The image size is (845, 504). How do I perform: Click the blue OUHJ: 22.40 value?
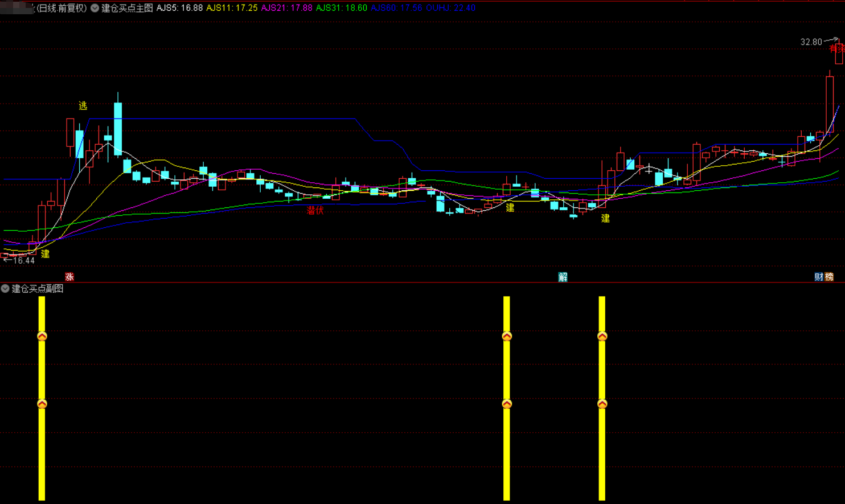pos(450,8)
